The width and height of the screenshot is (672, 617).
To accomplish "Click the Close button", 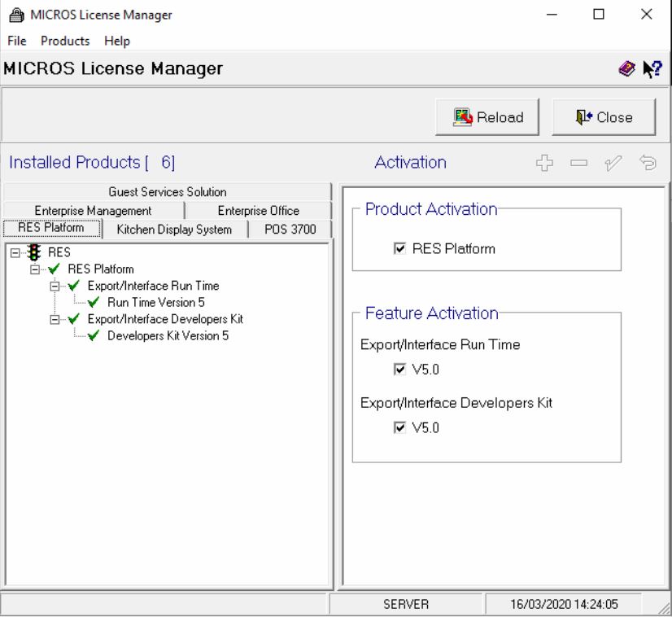I will click(x=604, y=117).
